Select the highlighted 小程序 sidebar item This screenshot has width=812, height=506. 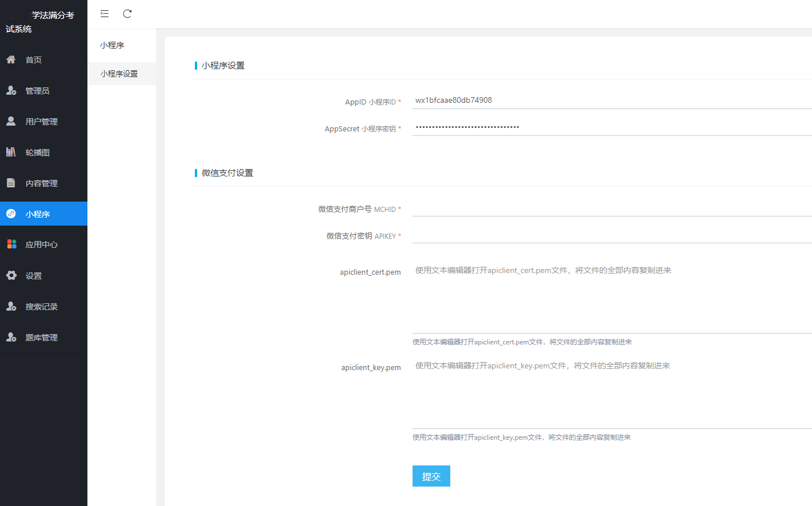tap(43, 214)
